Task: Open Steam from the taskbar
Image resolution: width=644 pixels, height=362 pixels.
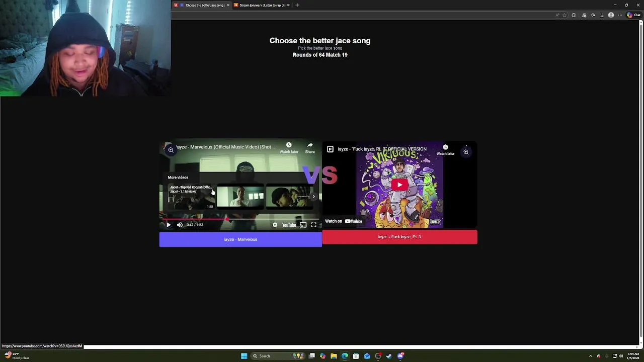Action: click(x=389, y=356)
